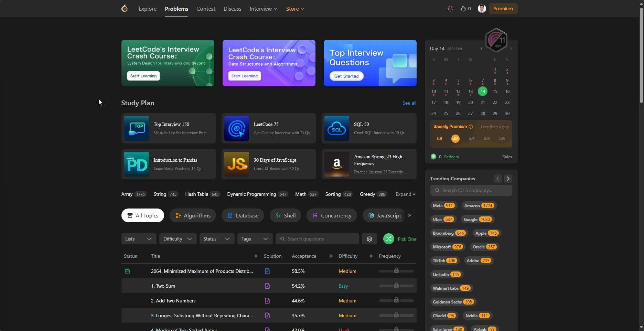Open the user profile avatar

(x=482, y=9)
